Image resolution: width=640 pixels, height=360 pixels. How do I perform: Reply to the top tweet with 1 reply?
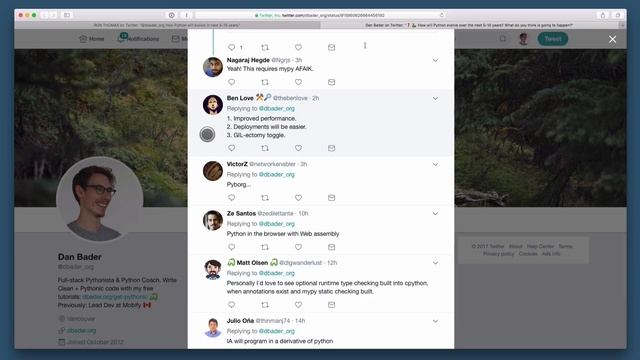[231, 47]
